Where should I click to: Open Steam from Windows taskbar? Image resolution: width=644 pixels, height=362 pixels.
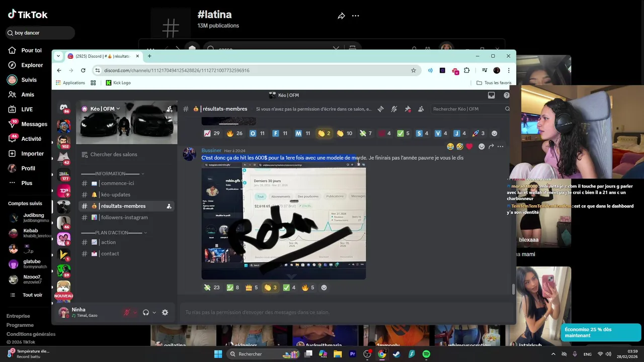point(396,354)
